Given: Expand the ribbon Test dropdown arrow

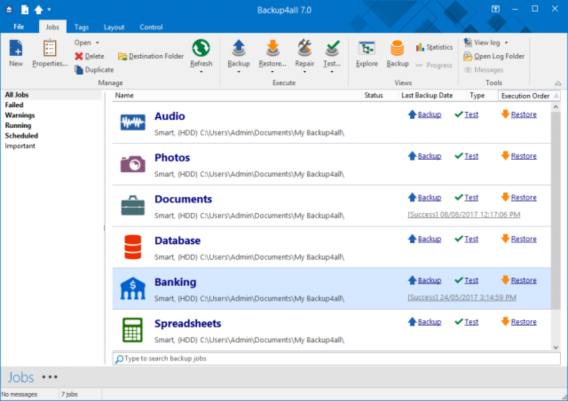Looking at the screenshot, I should 332,71.
